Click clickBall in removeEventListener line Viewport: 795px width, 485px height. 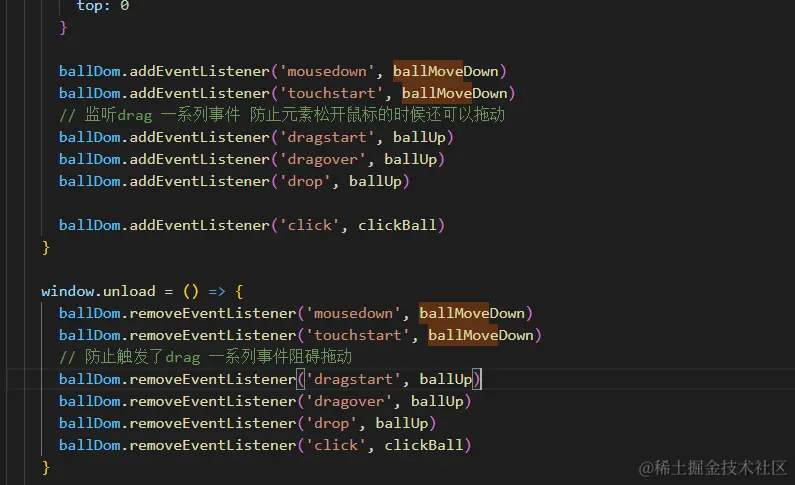tap(424, 445)
